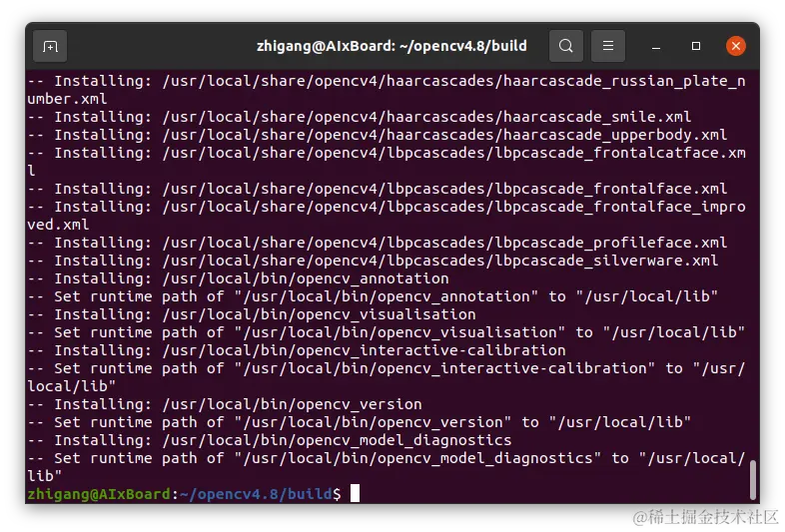Click the green zhigang@AIxBoard prompt text
The height and width of the screenshot is (532, 785).
[99, 494]
